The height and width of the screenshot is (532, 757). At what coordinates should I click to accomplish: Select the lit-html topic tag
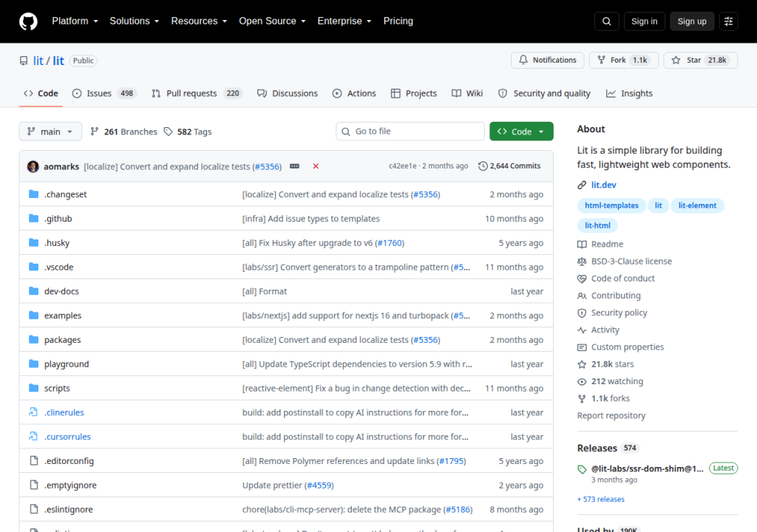coord(597,225)
